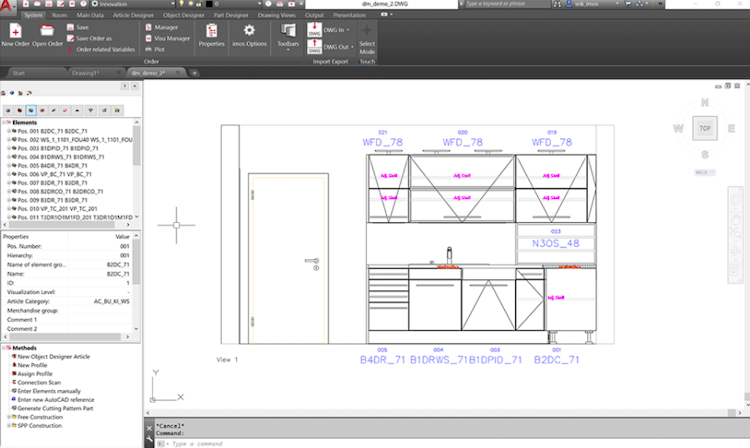Open the AutoCAD application menu button
Image resolution: width=750 pixels, height=448 pixels.
(7, 8)
